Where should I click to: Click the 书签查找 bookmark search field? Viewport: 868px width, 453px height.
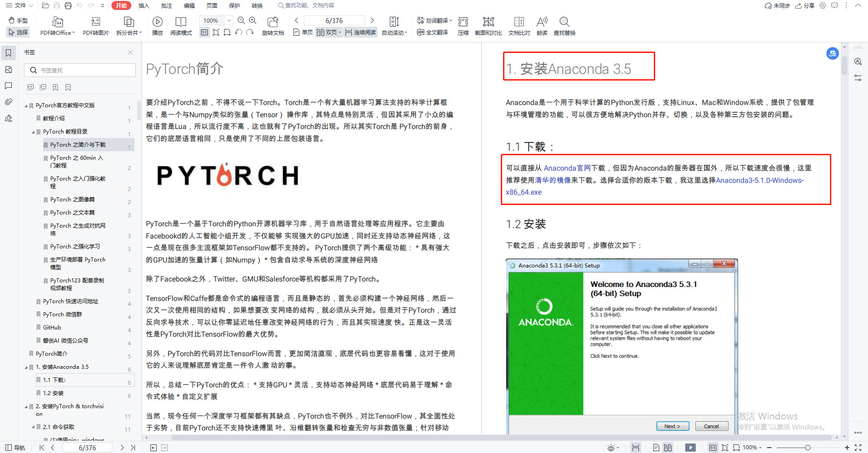pyautogui.click(x=80, y=70)
